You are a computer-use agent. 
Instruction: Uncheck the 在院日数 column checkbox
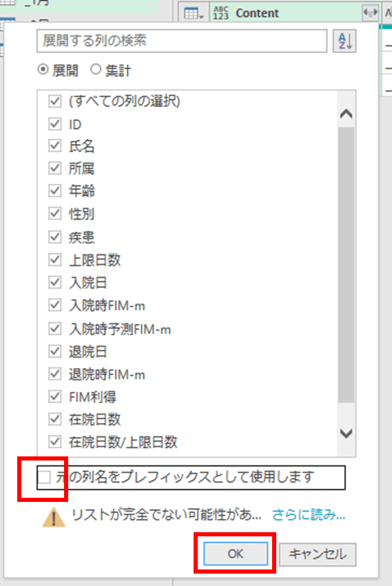tap(55, 419)
